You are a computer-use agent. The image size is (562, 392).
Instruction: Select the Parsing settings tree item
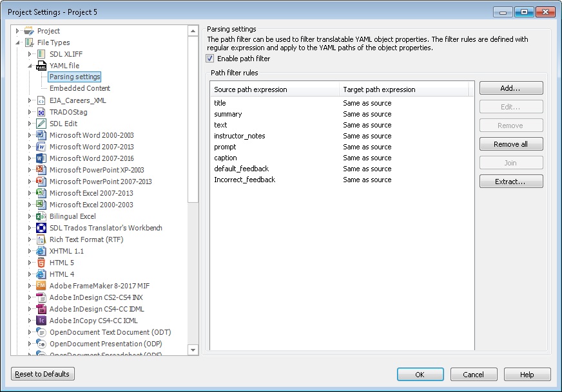click(x=75, y=77)
